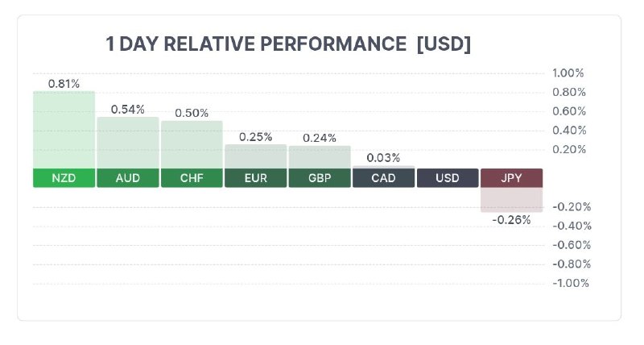Click the 0.81% value label

(64, 84)
